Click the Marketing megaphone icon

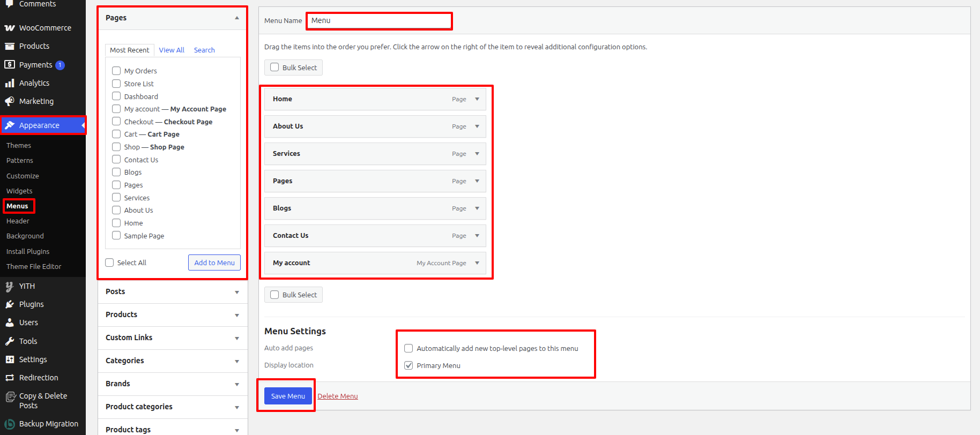coord(10,101)
